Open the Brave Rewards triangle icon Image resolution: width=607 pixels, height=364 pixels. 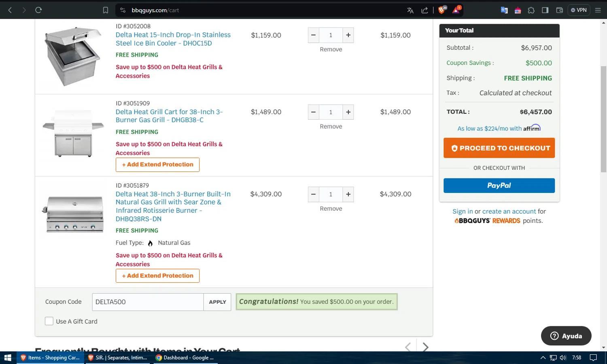click(456, 10)
